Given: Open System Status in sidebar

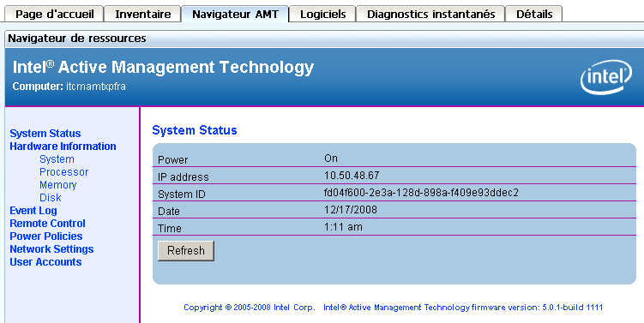Looking at the screenshot, I should 45,134.
